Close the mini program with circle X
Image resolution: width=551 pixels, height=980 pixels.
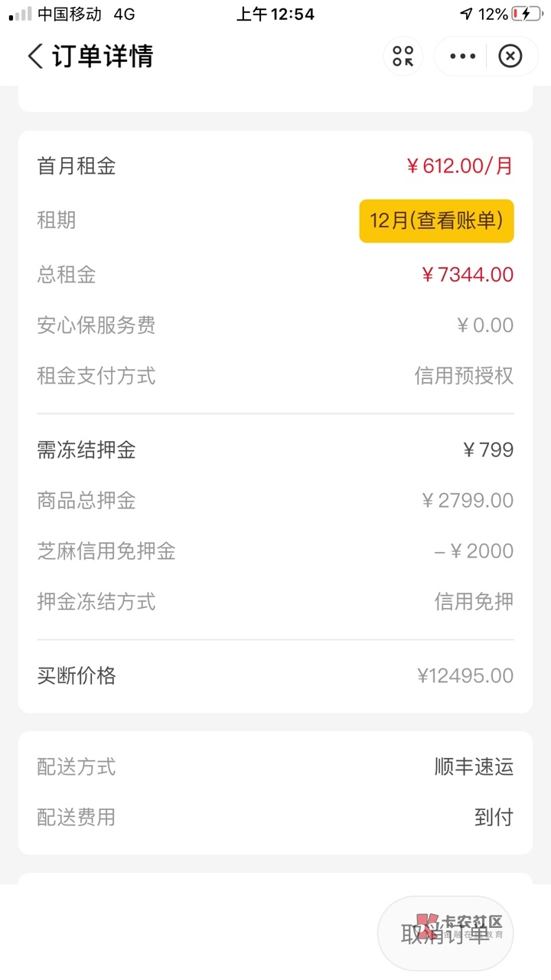510,56
